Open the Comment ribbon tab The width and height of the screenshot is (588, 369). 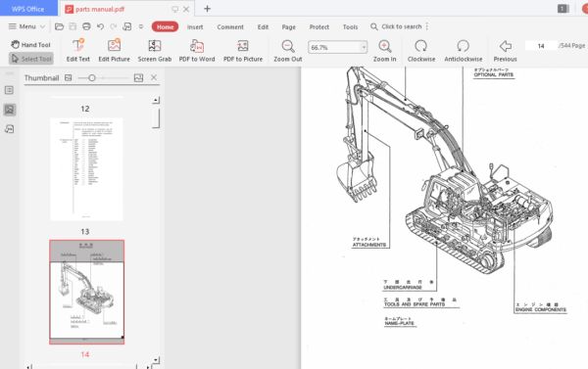click(x=230, y=27)
